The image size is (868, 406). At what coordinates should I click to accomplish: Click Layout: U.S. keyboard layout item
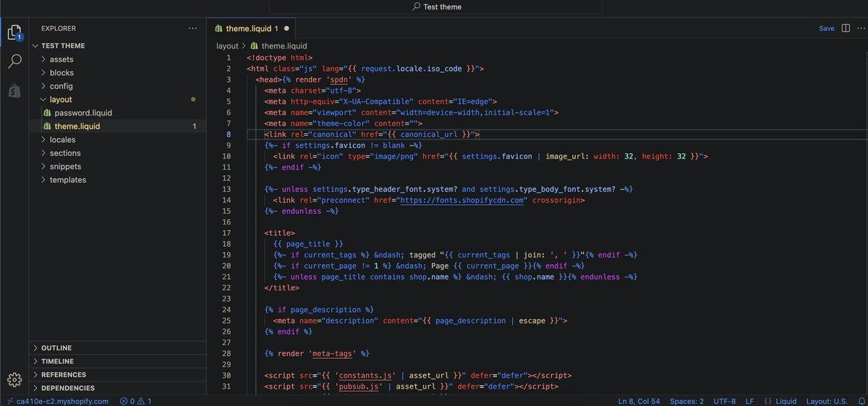pos(827,400)
